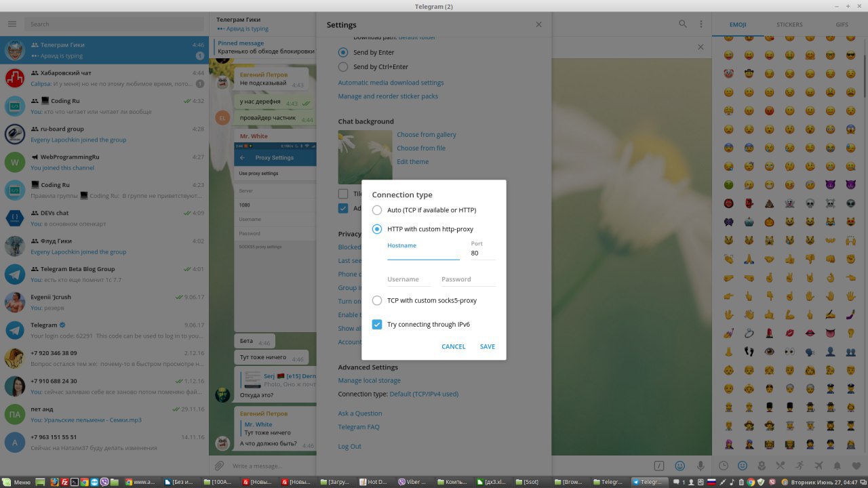Viewport: 868px width, 488px height.
Task: Choose Send by Ctrl+Enter option
Action: click(x=373, y=67)
